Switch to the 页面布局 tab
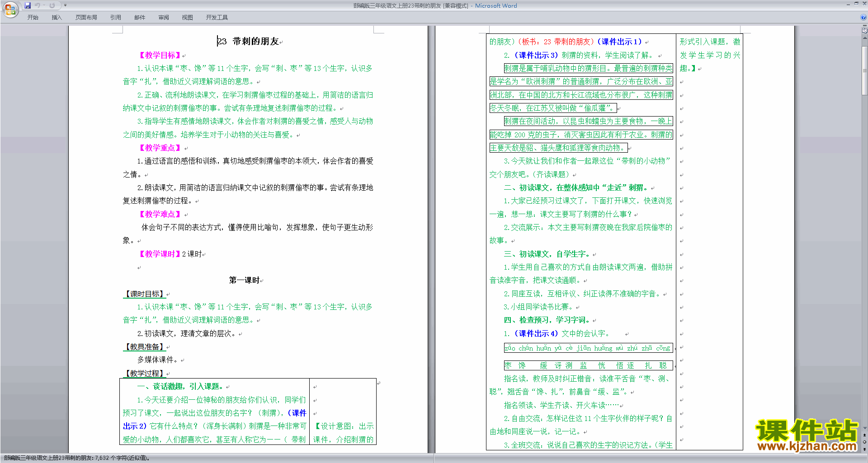Image resolution: width=868 pixels, height=463 pixels. pyautogui.click(x=86, y=17)
